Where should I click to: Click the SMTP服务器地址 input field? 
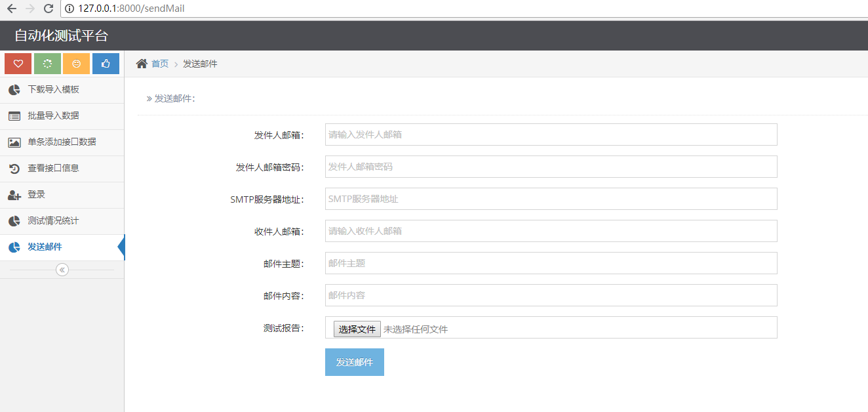click(551, 199)
